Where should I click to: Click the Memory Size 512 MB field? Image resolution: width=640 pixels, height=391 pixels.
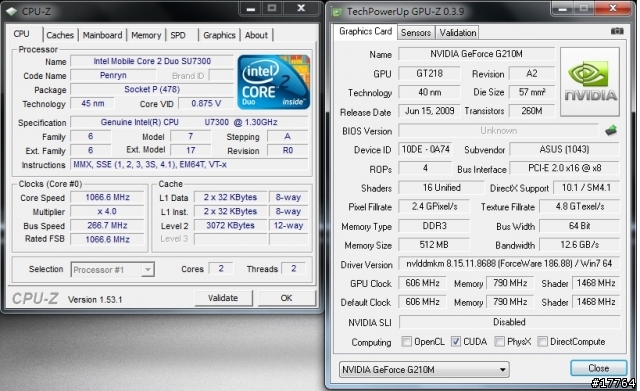[x=434, y=245]
